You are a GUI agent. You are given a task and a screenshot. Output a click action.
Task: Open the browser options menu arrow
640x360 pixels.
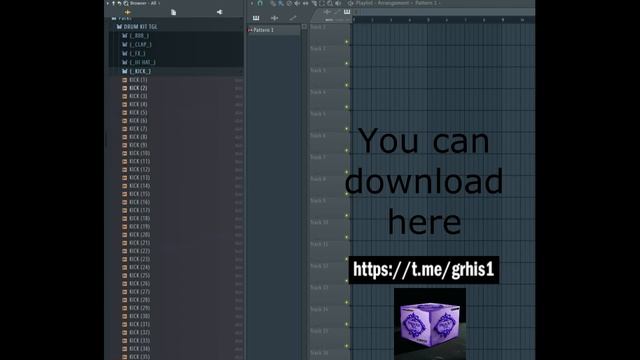tap(108, 3)
